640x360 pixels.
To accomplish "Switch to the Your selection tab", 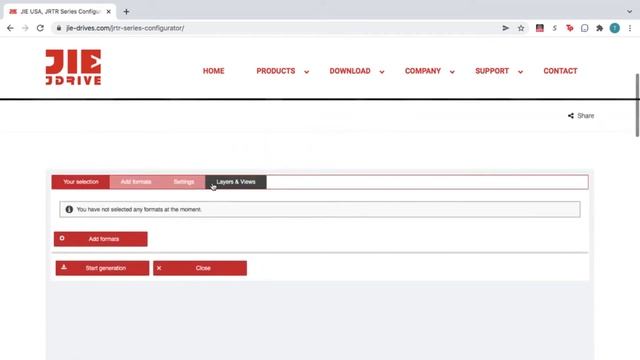I will click(x=81, y=182).
